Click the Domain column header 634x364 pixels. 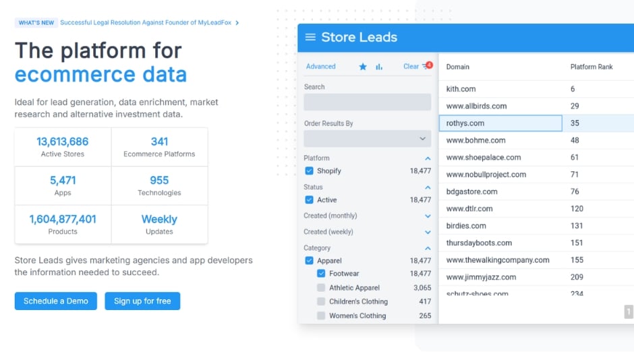[x=458, y=67]
